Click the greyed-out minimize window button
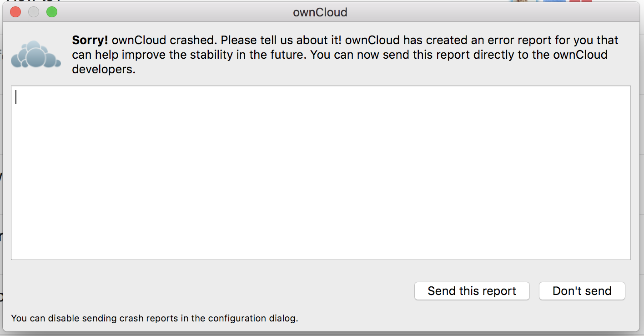Viewport: 644px width, 336px height. coord(34,12)
